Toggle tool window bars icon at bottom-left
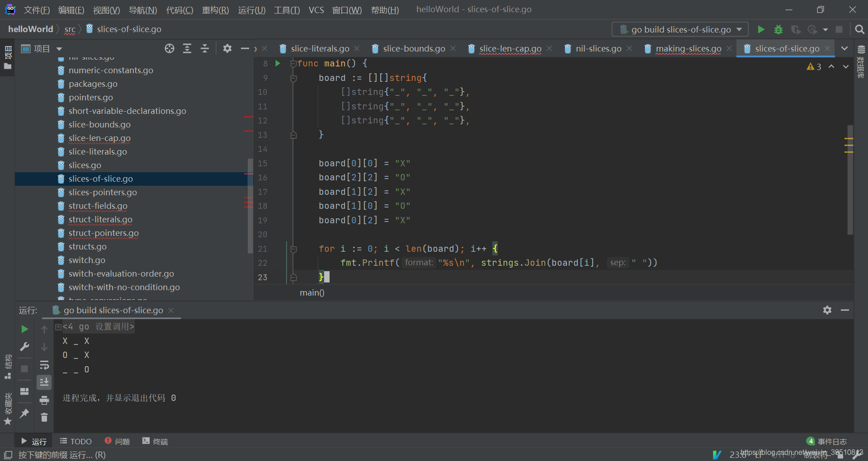 (x=8, y=455)
